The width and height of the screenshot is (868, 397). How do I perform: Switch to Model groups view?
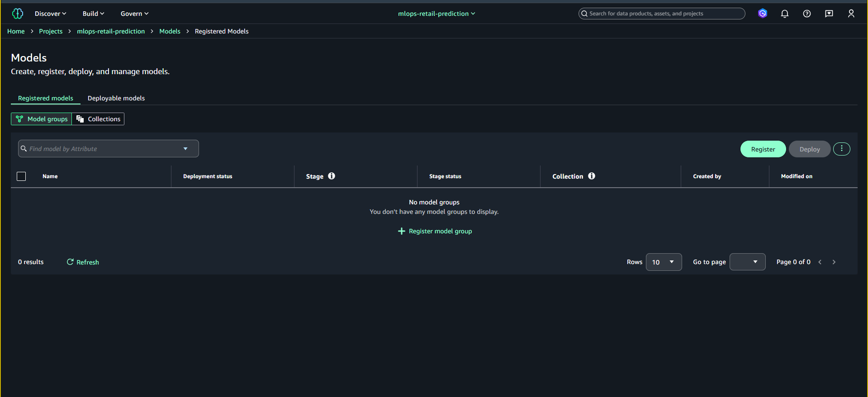tap(42, 119)
